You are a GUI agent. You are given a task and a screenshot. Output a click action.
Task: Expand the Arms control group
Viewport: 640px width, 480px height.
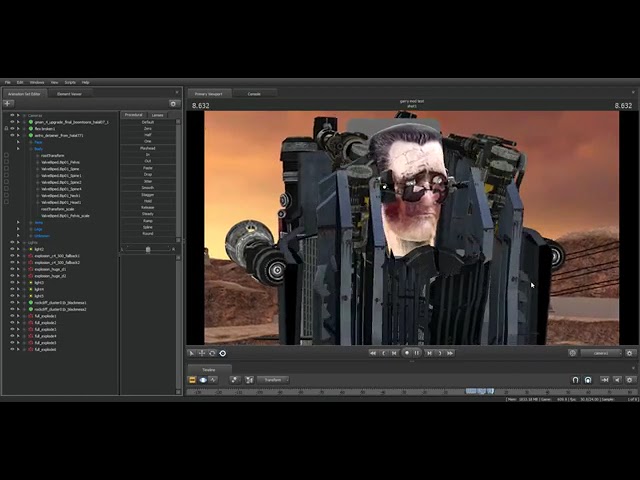[18, 222]
